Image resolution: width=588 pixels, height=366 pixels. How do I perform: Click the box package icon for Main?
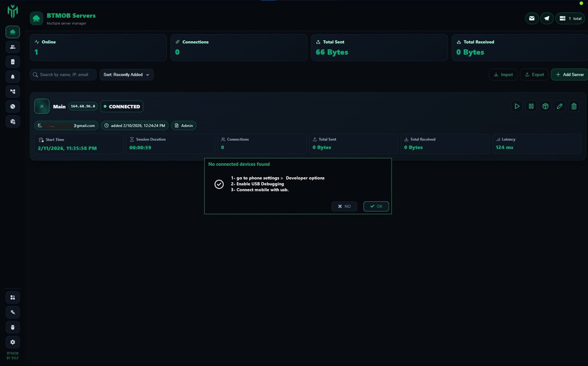[x=545, y=106]
